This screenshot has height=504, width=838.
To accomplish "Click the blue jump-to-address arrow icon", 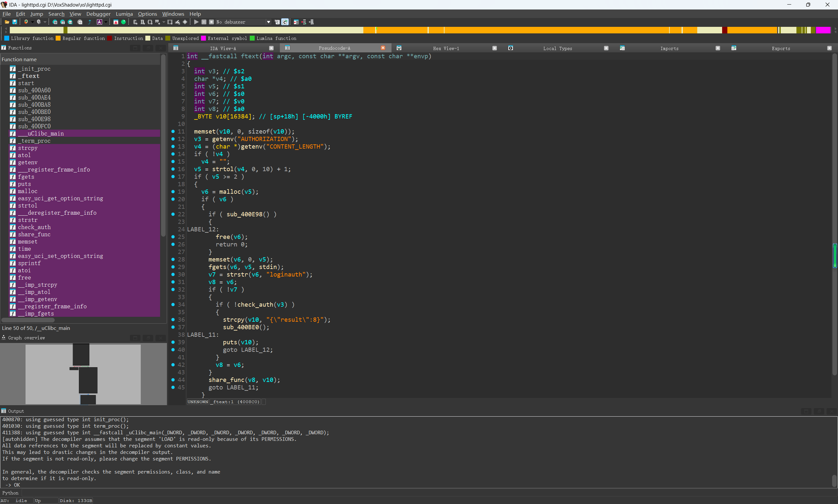I will click(x=90, y=22).
